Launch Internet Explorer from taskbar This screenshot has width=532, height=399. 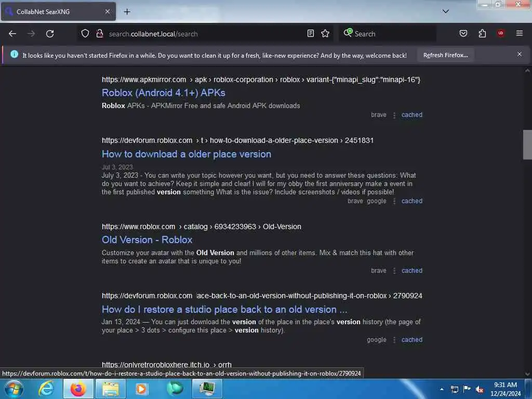pos(46,389)
